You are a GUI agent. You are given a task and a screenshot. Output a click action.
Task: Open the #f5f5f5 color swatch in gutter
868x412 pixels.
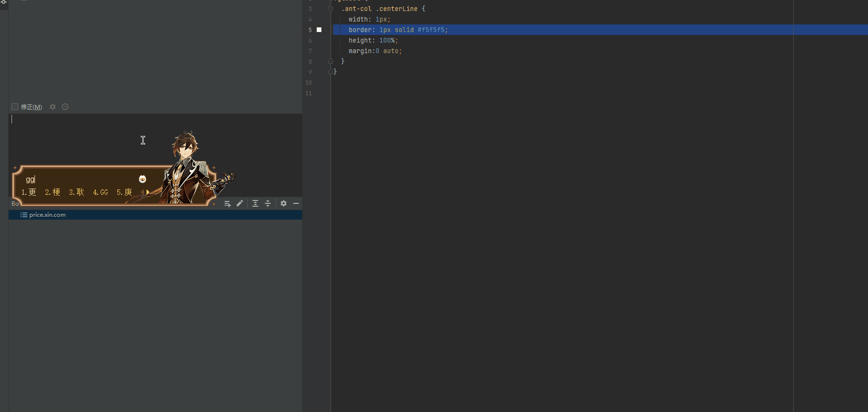(319, 30)
